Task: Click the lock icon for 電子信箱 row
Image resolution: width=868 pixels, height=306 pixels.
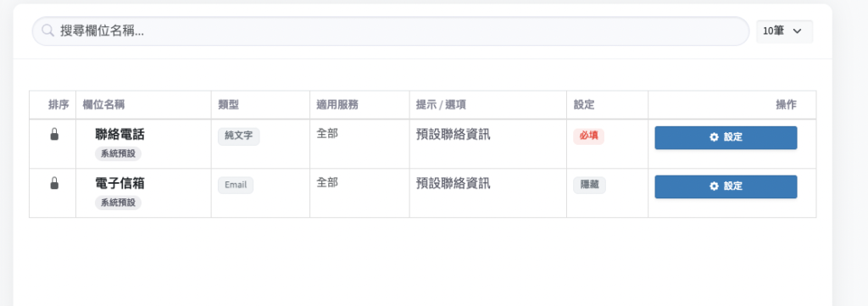Action: (x=54, y=183)
